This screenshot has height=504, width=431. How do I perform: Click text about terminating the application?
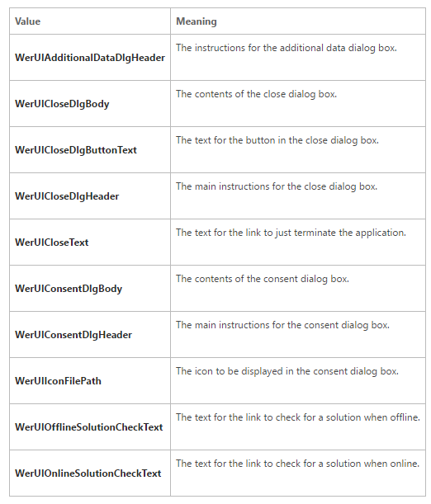click(x=291, y=233)
